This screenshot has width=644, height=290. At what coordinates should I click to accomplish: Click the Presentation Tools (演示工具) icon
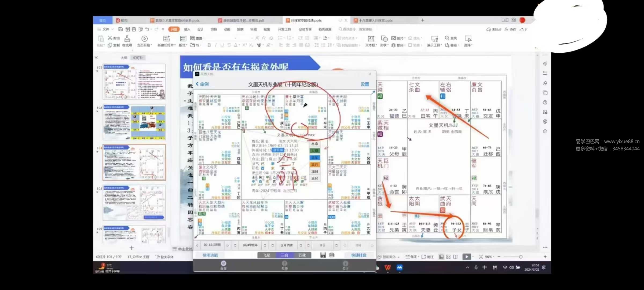[434, 39]
